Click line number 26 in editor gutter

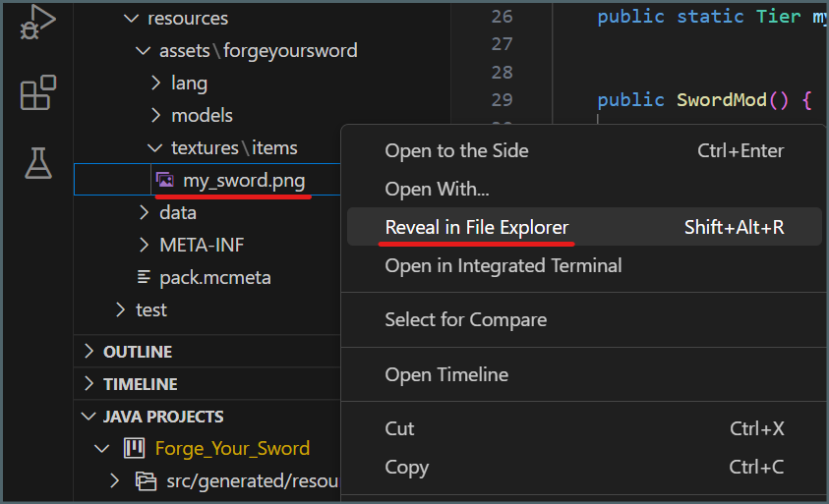tap(502, 16)
